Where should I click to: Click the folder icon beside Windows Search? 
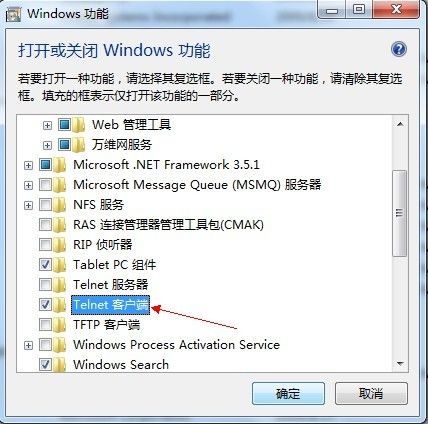point(59,365)
